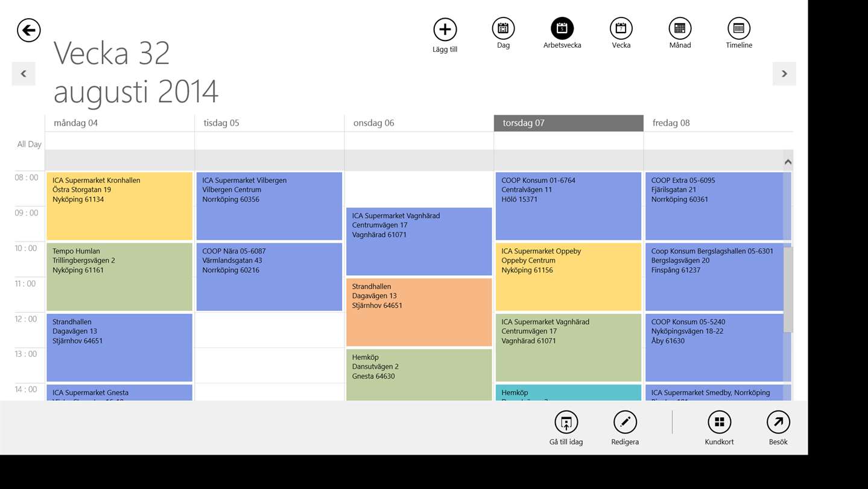Open Thursday's ICA Supermarket Vagnhärad appointment
The height and width of the screenshot is (489, 868).
tap(568, 347)
